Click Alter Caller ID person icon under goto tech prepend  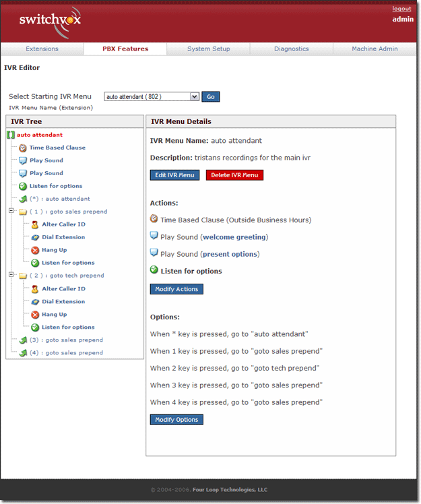[x=35, y=289]
